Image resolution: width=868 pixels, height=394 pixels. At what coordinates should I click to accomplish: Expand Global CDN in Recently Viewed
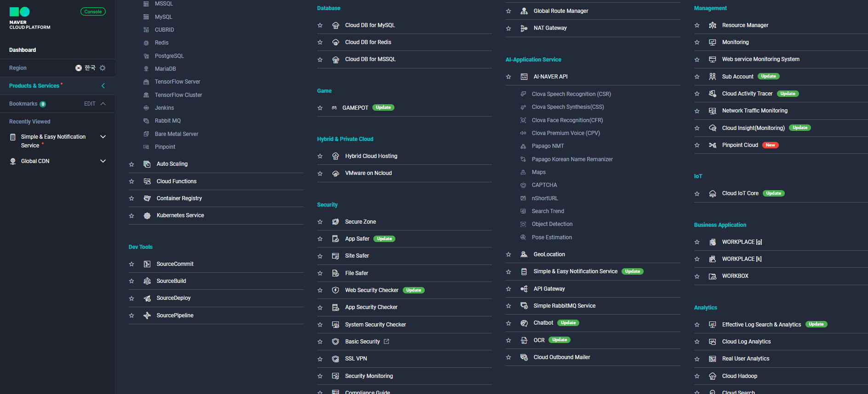tap(103, 161)
